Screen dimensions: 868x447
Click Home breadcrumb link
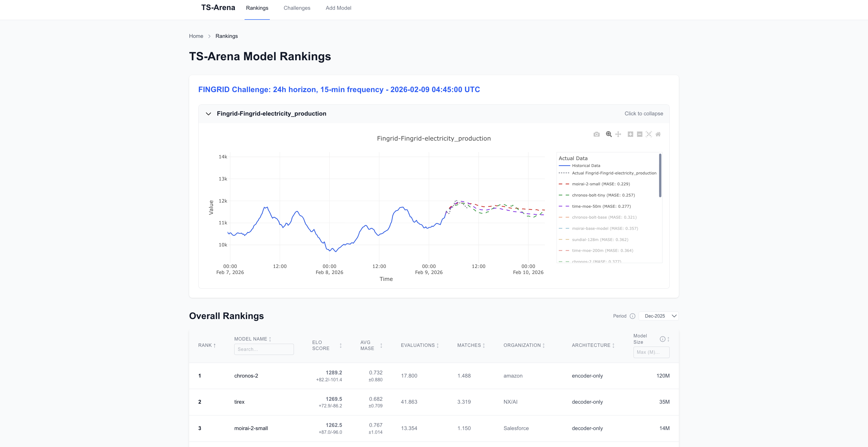(196, 36)
